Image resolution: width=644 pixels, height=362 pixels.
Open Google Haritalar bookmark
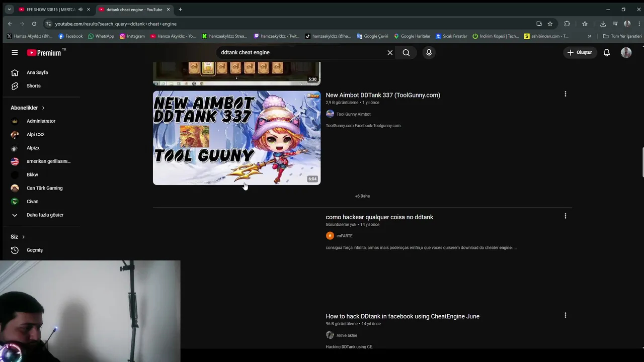click(412, 36)
